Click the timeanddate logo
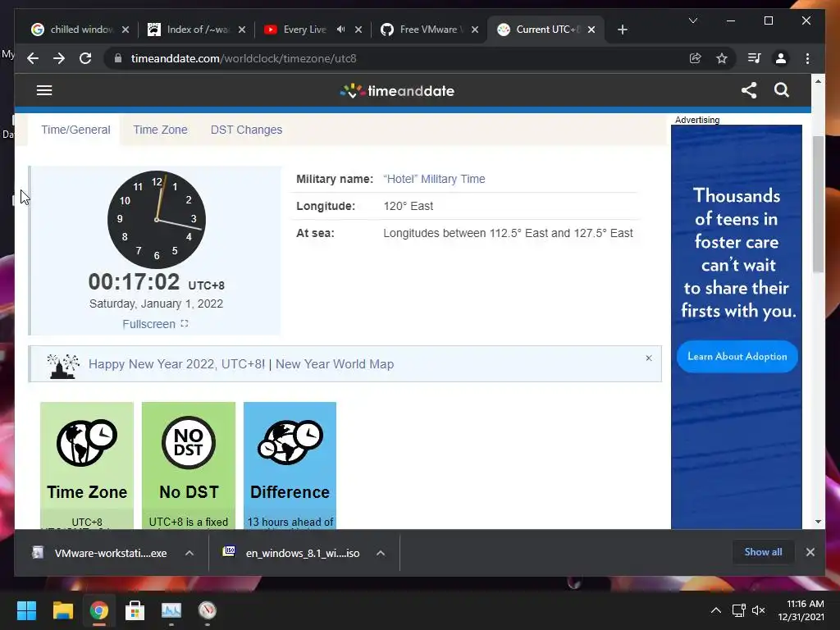The height and width of the screenshot is (630, 840). tap(397, 90)
